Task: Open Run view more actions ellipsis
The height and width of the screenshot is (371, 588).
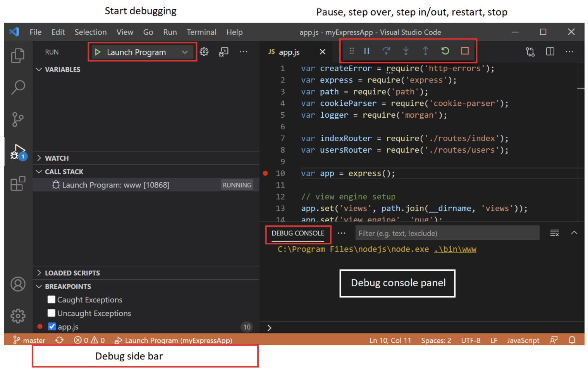Action: [x=243, y=52]
